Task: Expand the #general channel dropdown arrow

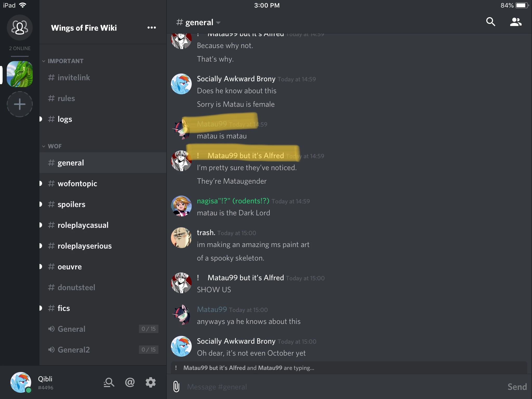Action: 218,23
